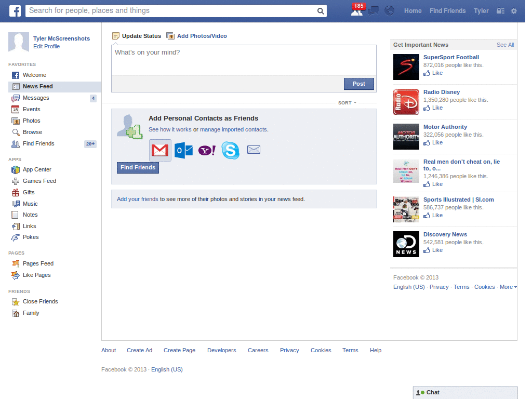Like the SuperSport Football page

[x=432, y=73]
